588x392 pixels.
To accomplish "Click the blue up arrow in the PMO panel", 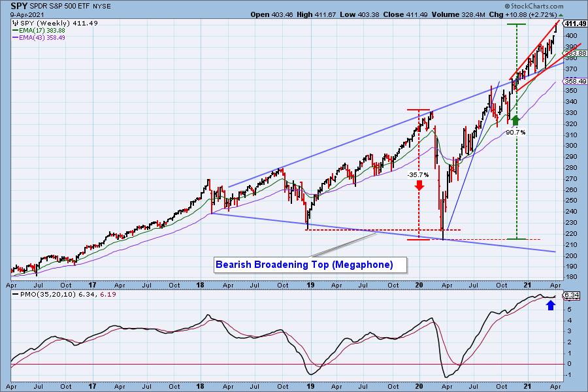I will (x=551, y=305).
